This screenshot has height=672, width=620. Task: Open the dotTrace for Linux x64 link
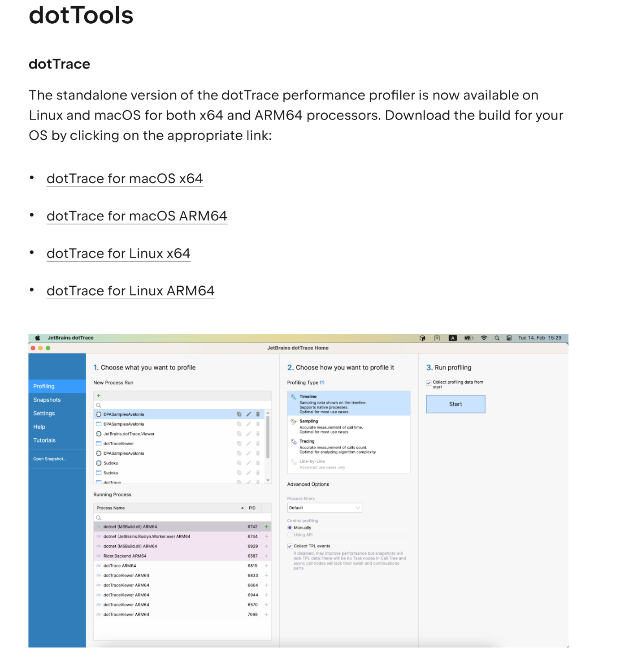(118, 254)
